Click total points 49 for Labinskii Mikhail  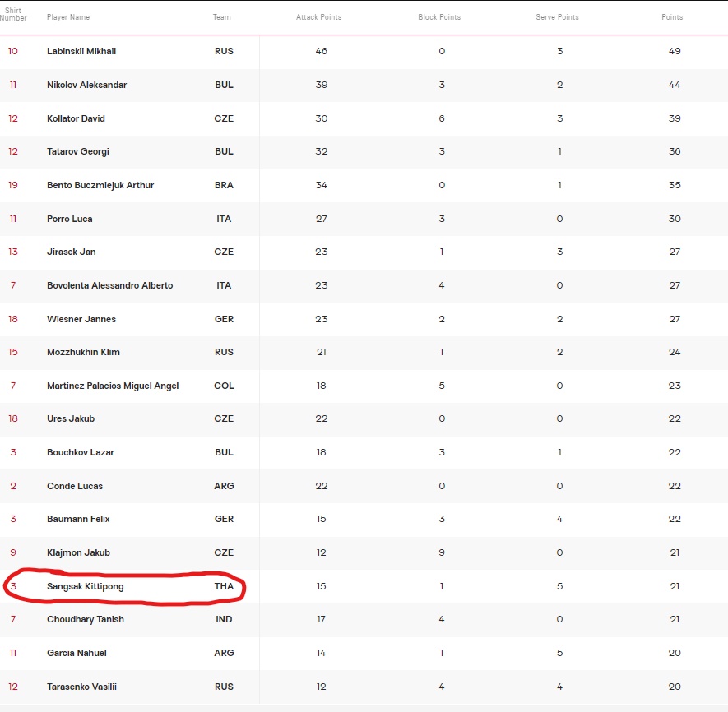pos(675,51)
